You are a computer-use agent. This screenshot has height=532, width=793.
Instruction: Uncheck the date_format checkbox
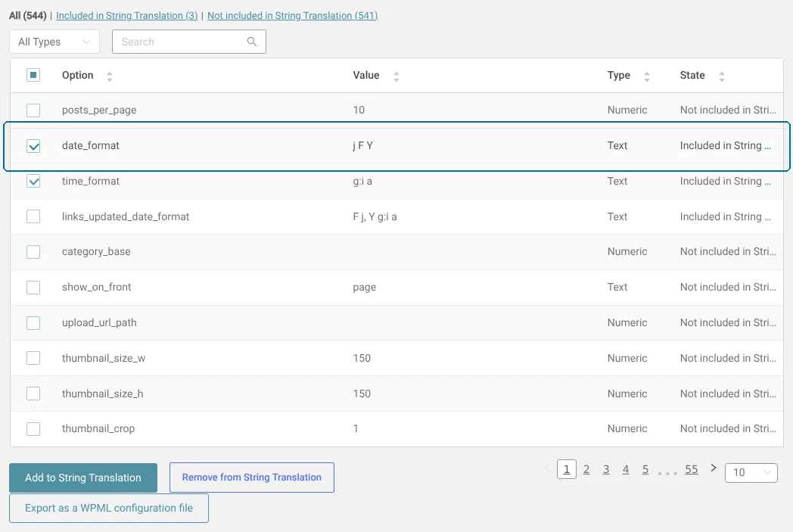pyautogui.click(x=33, y=146)
